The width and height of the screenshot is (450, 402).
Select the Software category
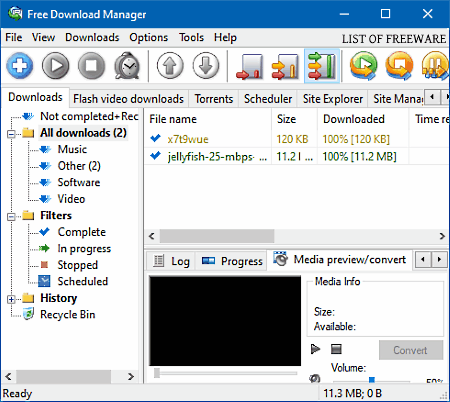click(x=79, y=182)
